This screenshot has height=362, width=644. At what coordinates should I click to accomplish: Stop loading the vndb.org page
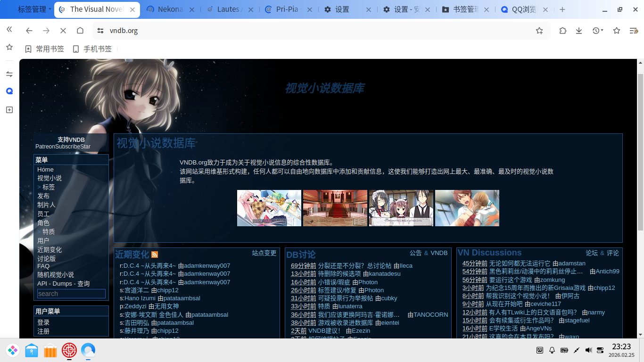(63, 31)
